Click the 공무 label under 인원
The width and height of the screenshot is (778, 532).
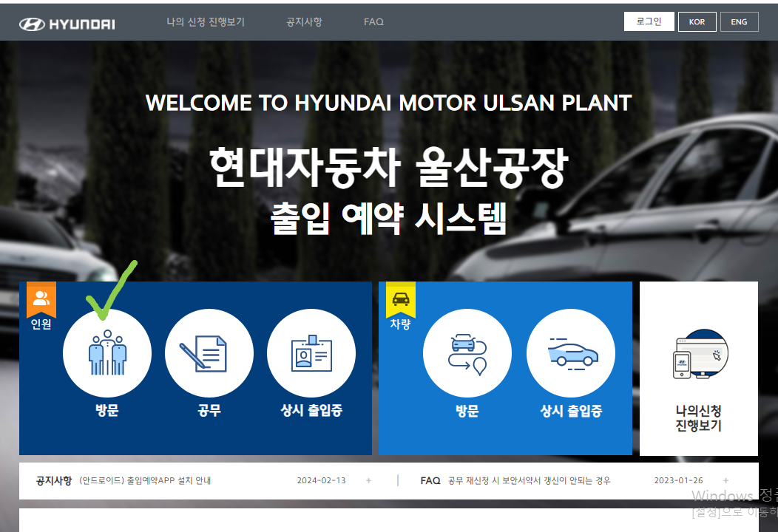[x=209, y=411]
